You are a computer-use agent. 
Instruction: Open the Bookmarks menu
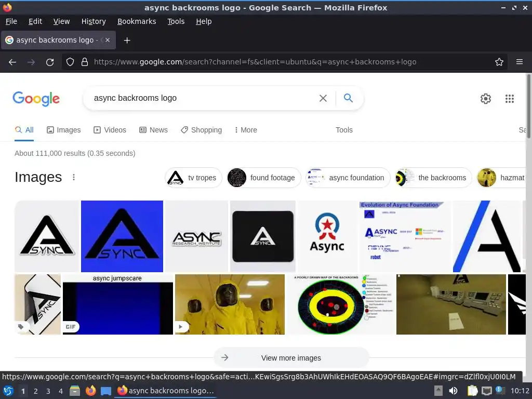(137, 21)
